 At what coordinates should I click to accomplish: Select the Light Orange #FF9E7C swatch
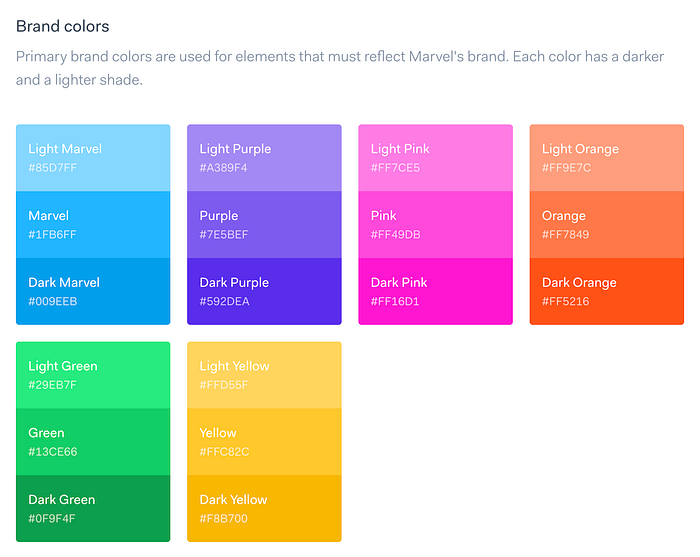[607, 158]
